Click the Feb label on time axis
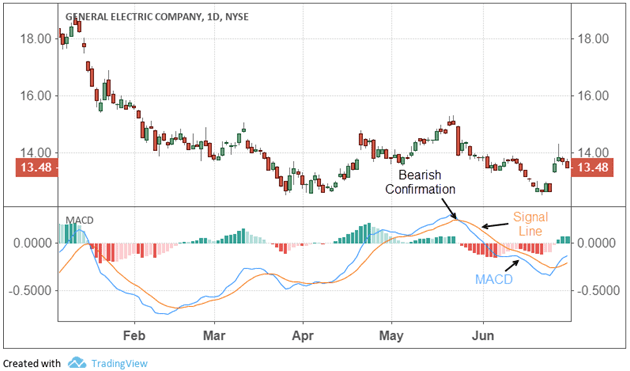The image size is (630, 371). tap(134, 335)
